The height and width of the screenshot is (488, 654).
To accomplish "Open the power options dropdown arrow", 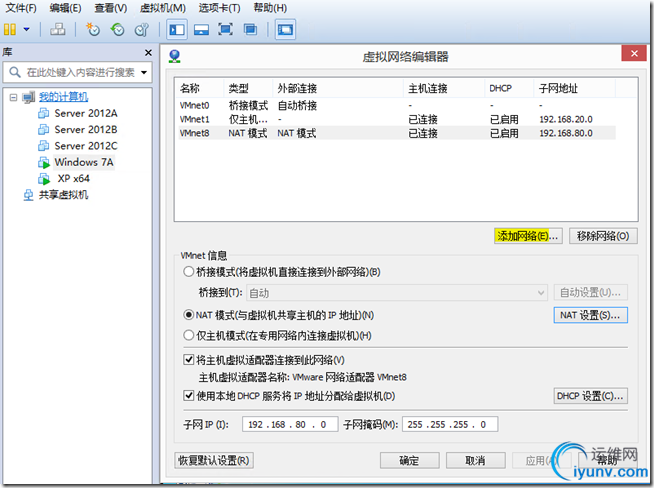I will 26,29.
